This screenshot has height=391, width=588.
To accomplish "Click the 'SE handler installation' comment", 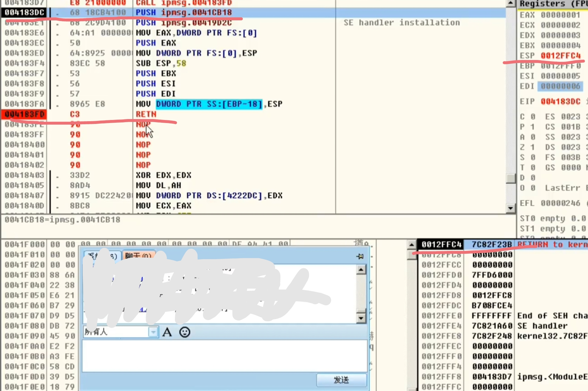I will coord(402,23).
